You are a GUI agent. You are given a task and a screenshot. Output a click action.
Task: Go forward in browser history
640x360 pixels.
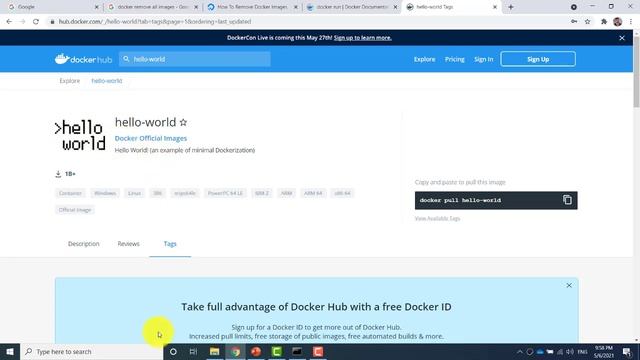tap(22, 22)
